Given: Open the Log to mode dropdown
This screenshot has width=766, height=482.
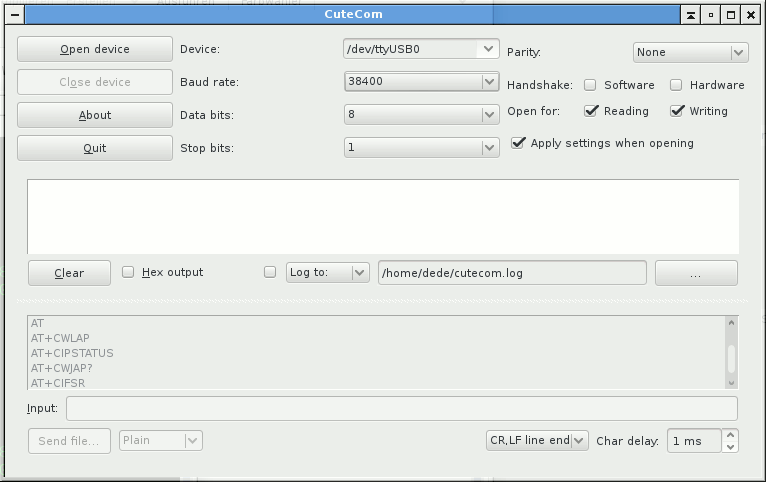Looking at the screenshot, I should tap(327, 272).
